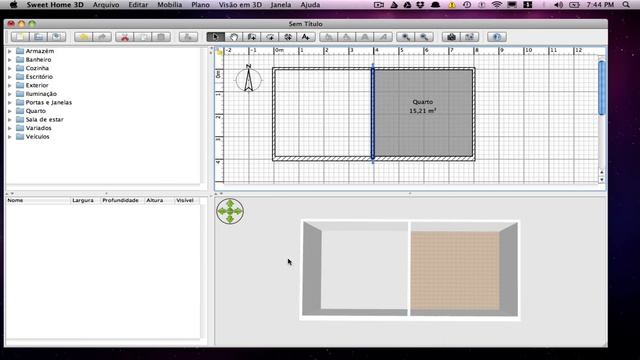The height and width of the screenshot is (360, 640).
Task: Select the Cozinha catalog folder
Action: click(37, 68)
